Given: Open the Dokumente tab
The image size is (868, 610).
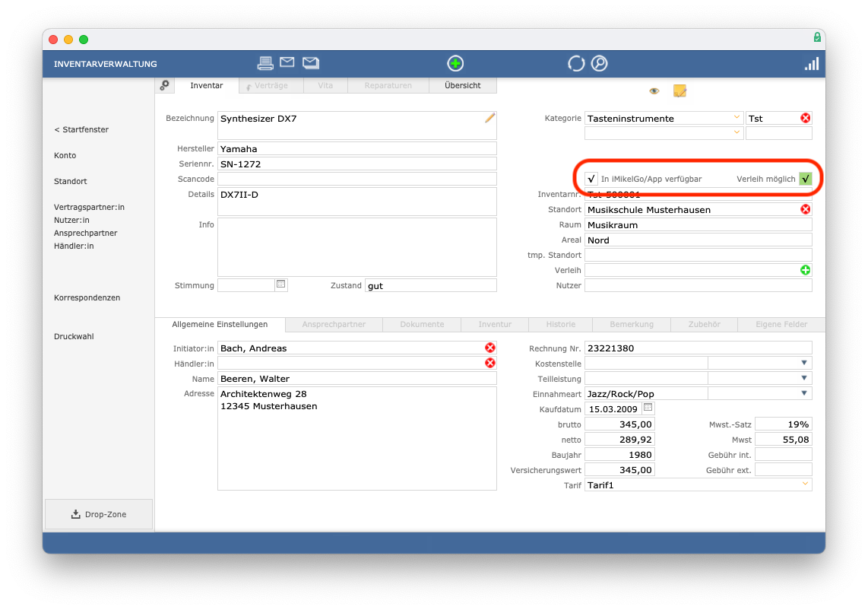Looking at the screenshot, I should [x=422, y=325].
